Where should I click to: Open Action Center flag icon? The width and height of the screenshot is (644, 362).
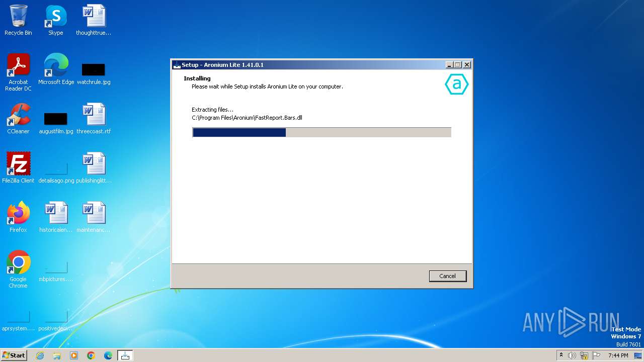pos(596,355)
